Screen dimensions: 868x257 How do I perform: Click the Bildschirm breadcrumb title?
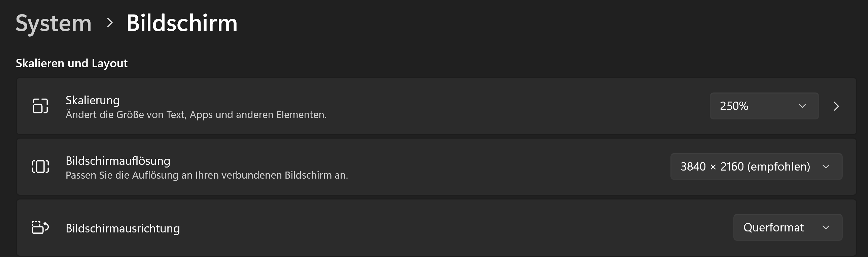[182, 23]
